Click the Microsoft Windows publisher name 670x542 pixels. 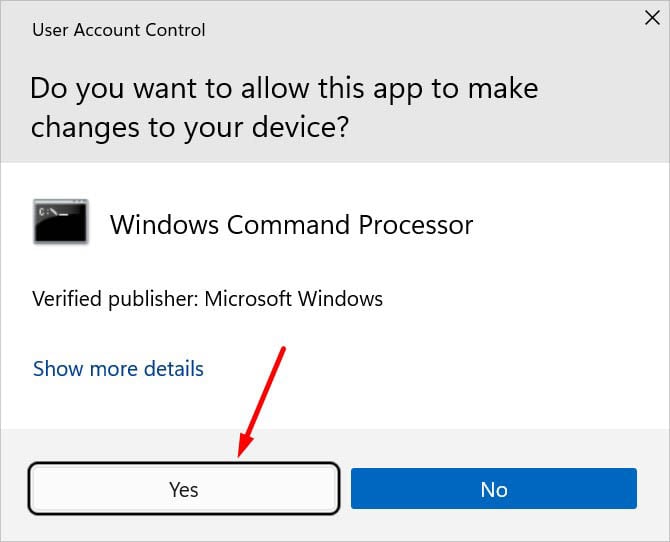[x=294, y=298]
